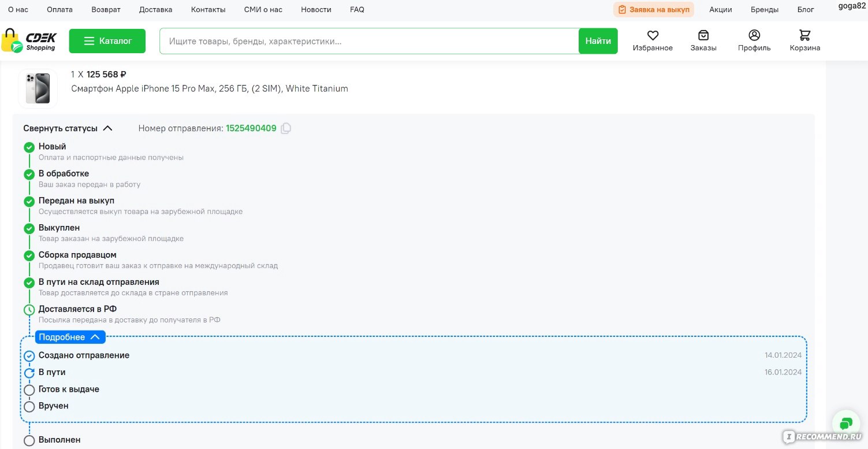Collapse the Подробнее details section
This screenshot has height=449, width=868.
point(70,337)
